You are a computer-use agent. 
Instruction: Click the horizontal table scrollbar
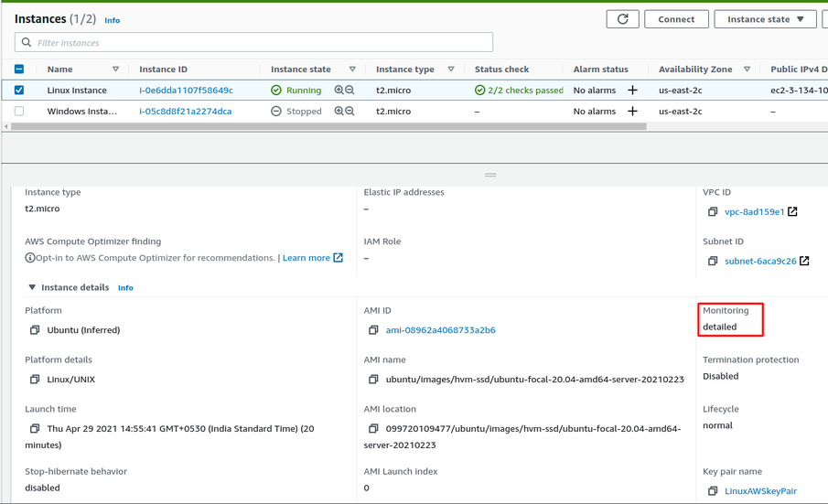(x=328, y=126)
